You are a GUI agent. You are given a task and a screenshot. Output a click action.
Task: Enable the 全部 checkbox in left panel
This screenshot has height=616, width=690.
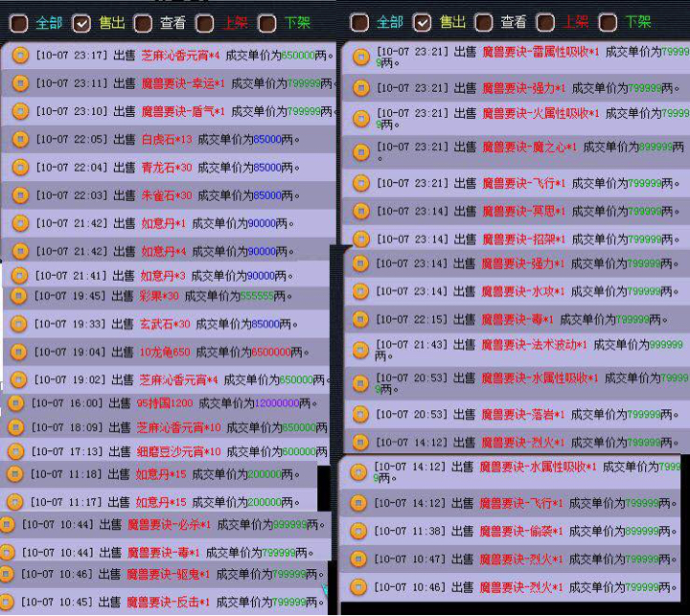pos(19,22)
